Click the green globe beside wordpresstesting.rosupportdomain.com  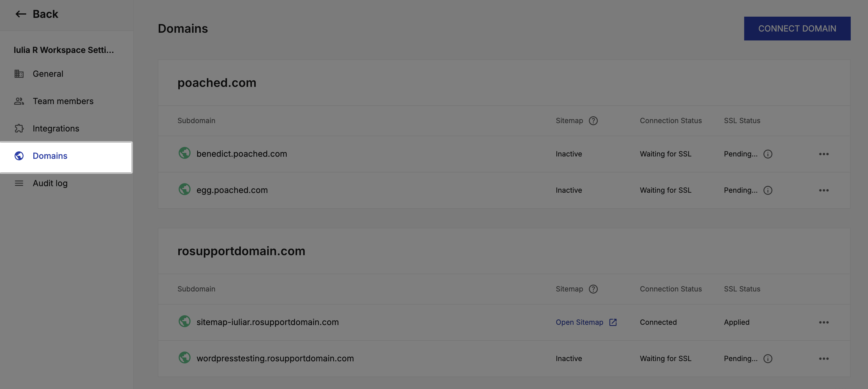pos(185,358)
